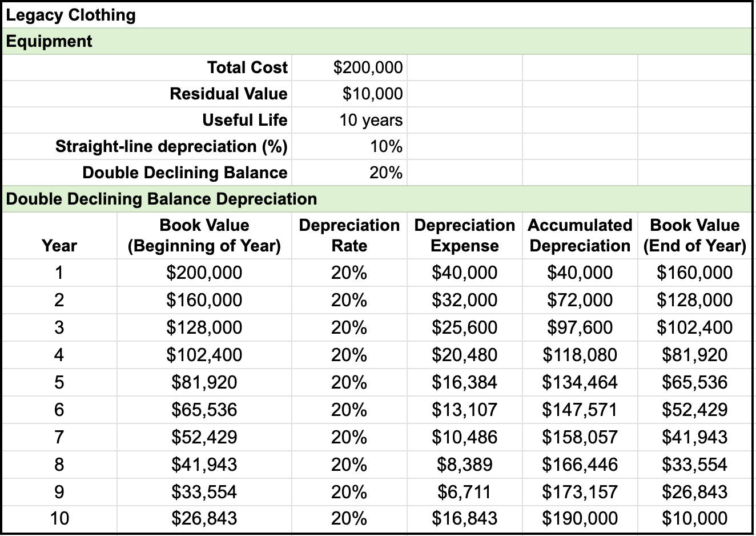Click the Legacy Clothing title cell
Image resolution: width=756 pixels, height=536 pixels.
[x=70, y=15]
